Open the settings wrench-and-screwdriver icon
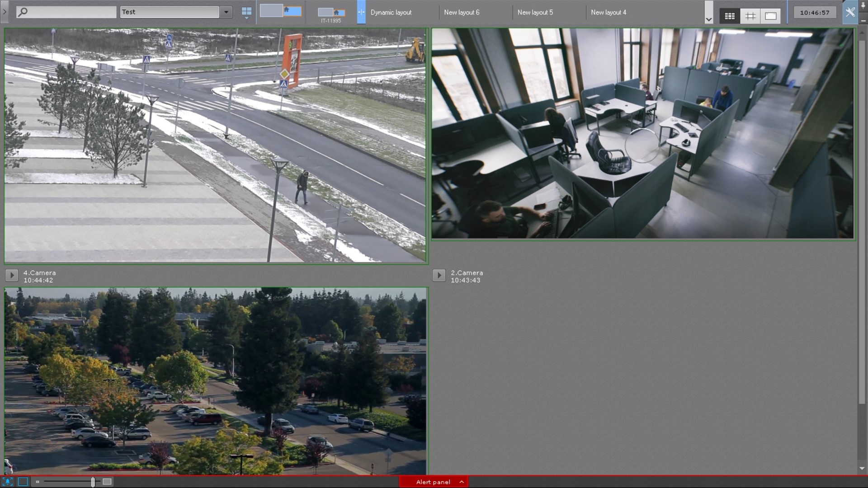Viewport: 868px width, 488px height. click(850, 13)
